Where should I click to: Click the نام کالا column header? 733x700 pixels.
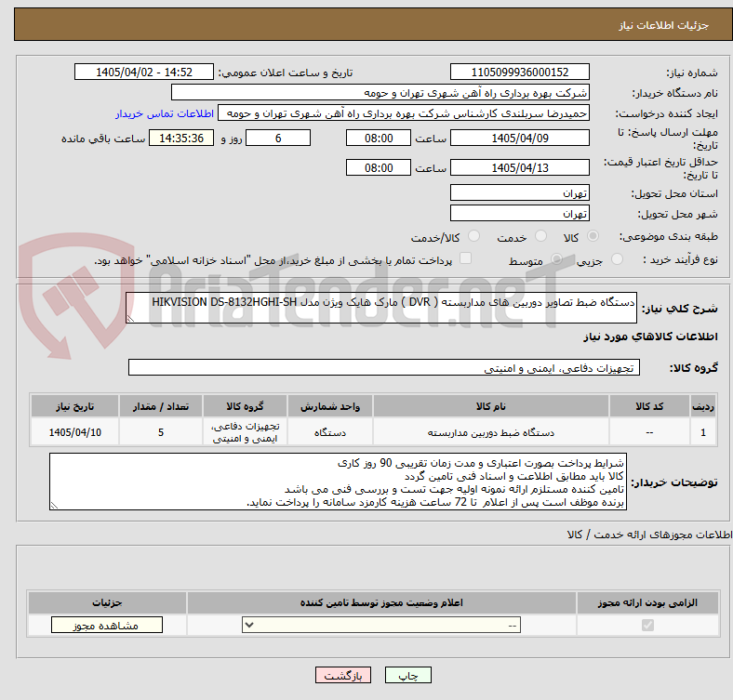tap(491, 406)
